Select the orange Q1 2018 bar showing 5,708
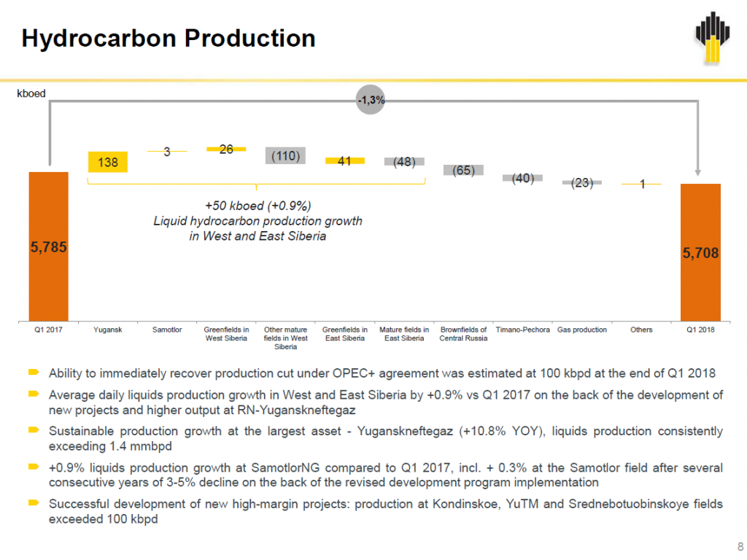 (700, 252)
